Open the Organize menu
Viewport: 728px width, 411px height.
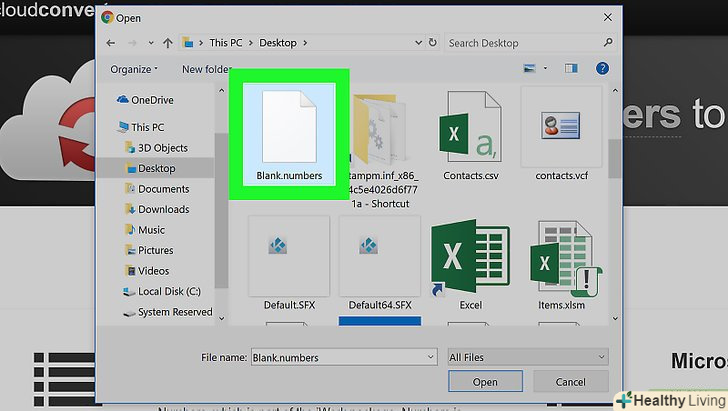click(134, 69)
